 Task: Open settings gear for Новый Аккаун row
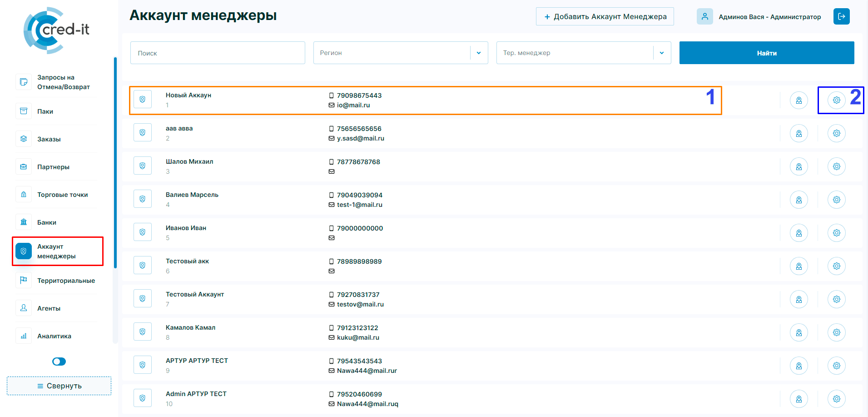836,100
